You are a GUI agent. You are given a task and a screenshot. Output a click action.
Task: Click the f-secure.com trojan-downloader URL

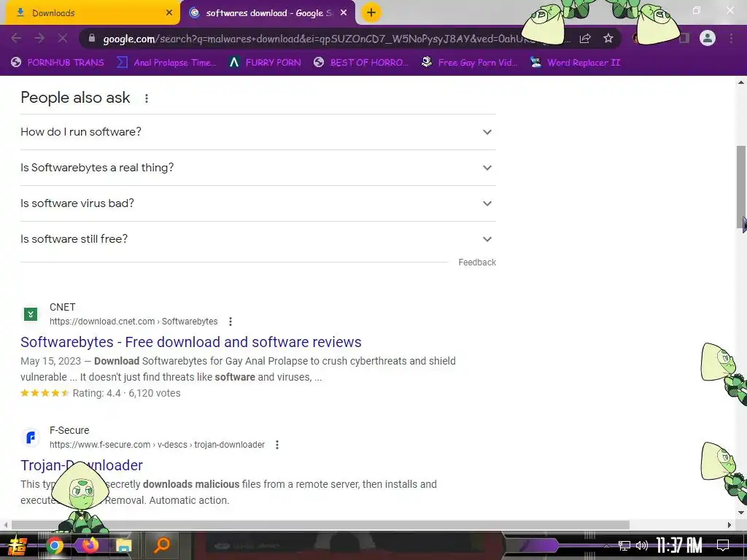coord(158,445)
